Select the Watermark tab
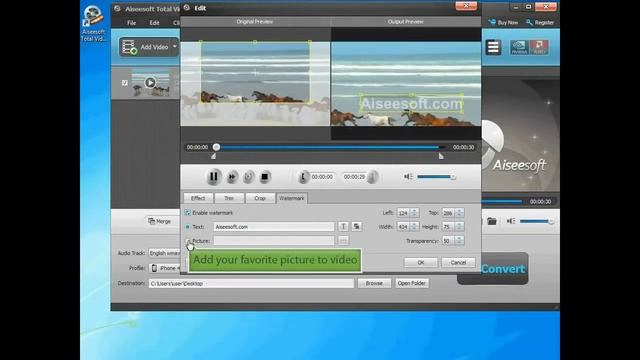The image size is (640, 360). click(292, 198)
